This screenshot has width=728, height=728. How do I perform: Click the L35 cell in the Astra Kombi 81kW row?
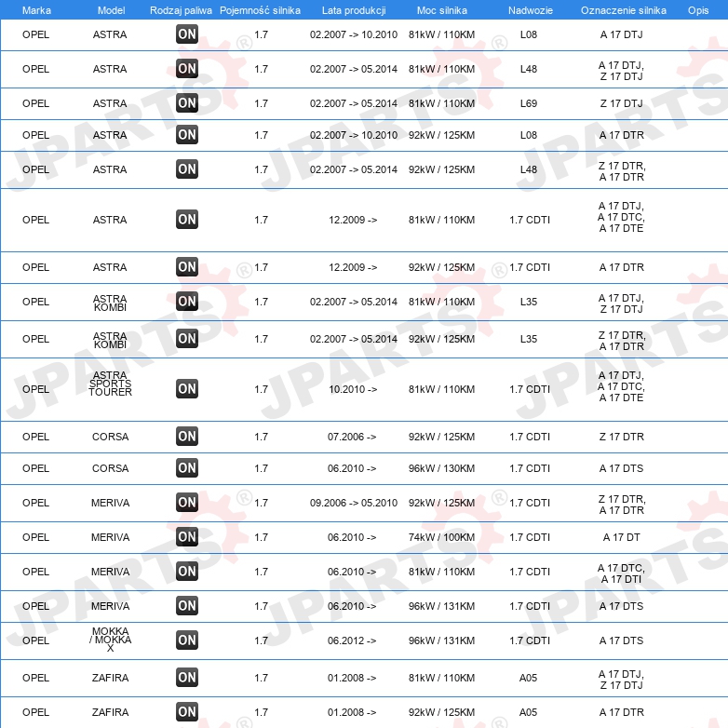(529, 302)
